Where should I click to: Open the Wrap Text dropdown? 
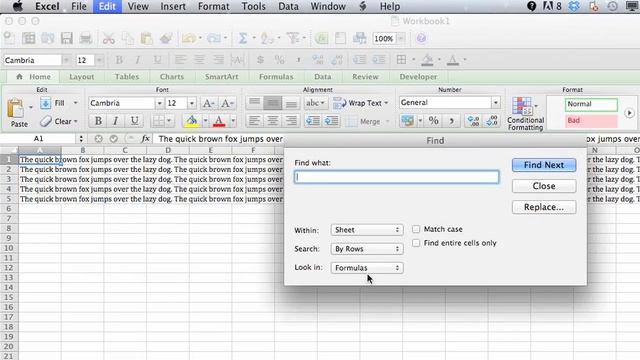click(x=386, y=103)
